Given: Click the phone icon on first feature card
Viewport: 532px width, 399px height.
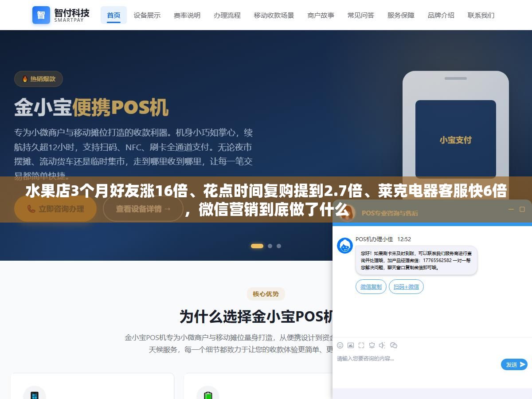Looking at the screenshot, I should click(35, 395).
